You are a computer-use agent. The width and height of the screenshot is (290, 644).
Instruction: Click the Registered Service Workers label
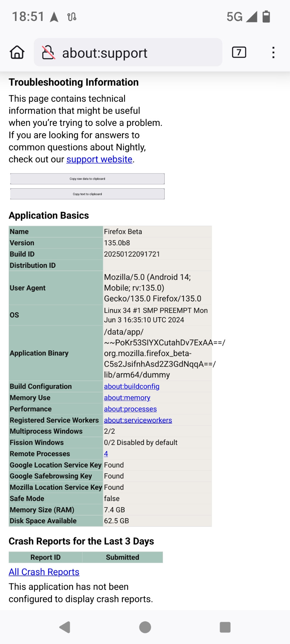click(x=54, y=420)
